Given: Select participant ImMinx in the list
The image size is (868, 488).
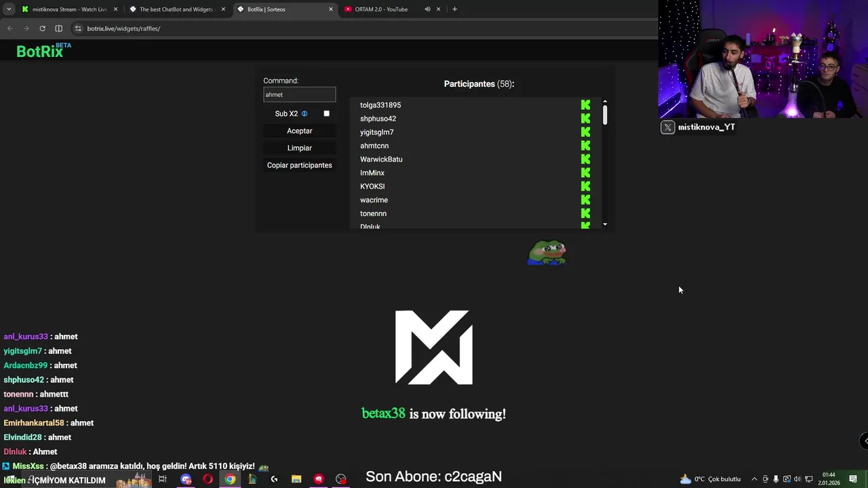Looking at the screenshot, I should [x=372, y=173].
